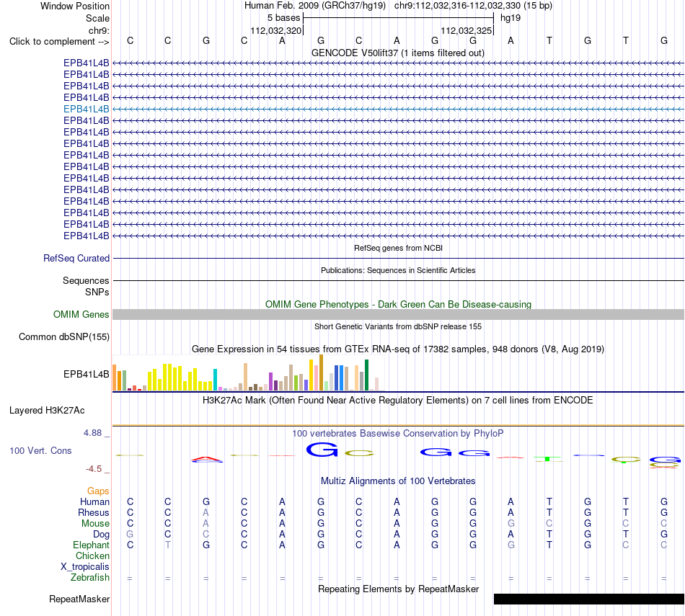Click the 'hg19' label beside the scale bar
The height and width of the screenshot is (616, 685).
click(511, 18)
